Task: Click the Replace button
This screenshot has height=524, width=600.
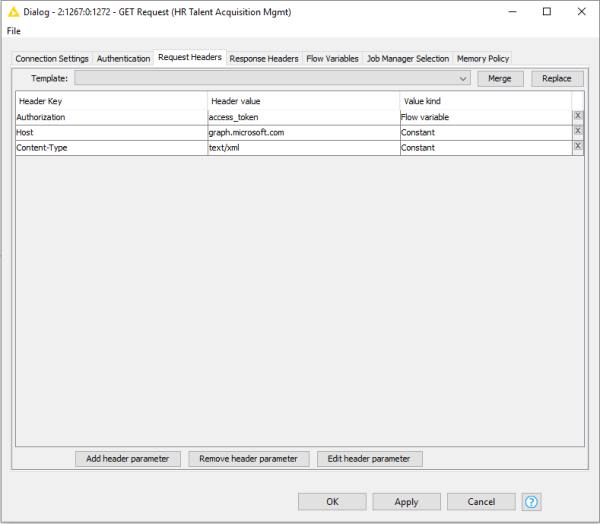Action: pyautogui.click(x=557, y=79)
